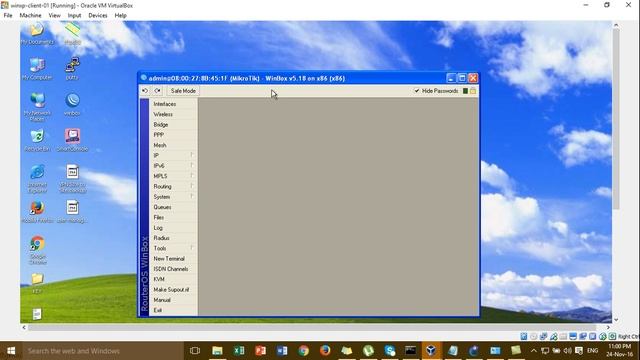Select the User Manager document icon on desktop

(72, 211)
